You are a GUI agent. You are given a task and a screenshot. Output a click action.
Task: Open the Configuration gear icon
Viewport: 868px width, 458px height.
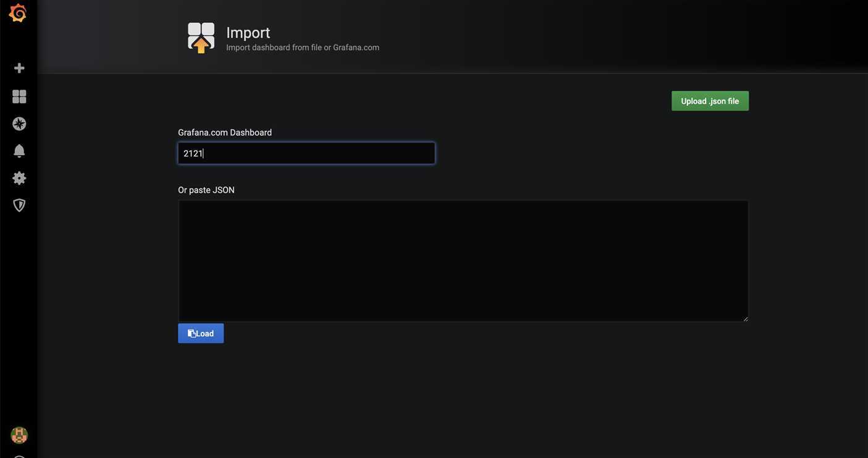[x=19, y=178]
